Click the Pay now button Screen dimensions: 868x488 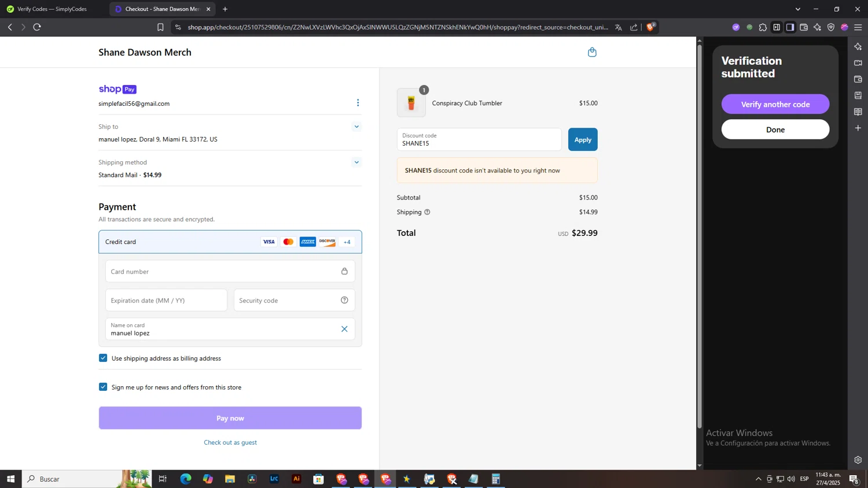(x=230, y=418)
